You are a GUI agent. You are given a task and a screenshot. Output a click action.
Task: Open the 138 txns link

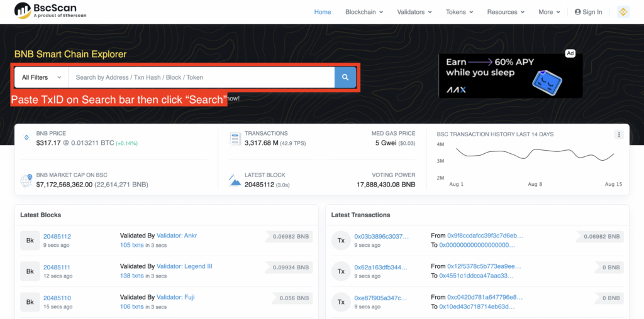132,276
